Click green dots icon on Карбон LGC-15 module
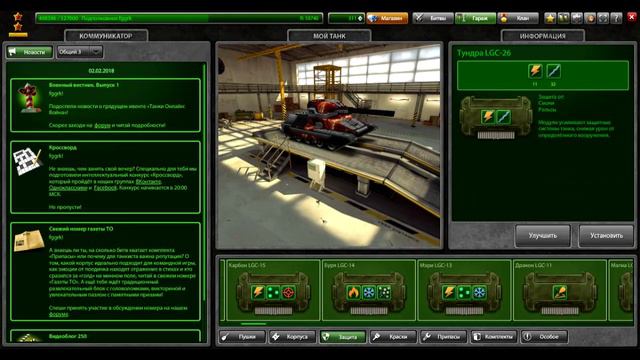The image size is (640, 360). click(x=273, y=292)
